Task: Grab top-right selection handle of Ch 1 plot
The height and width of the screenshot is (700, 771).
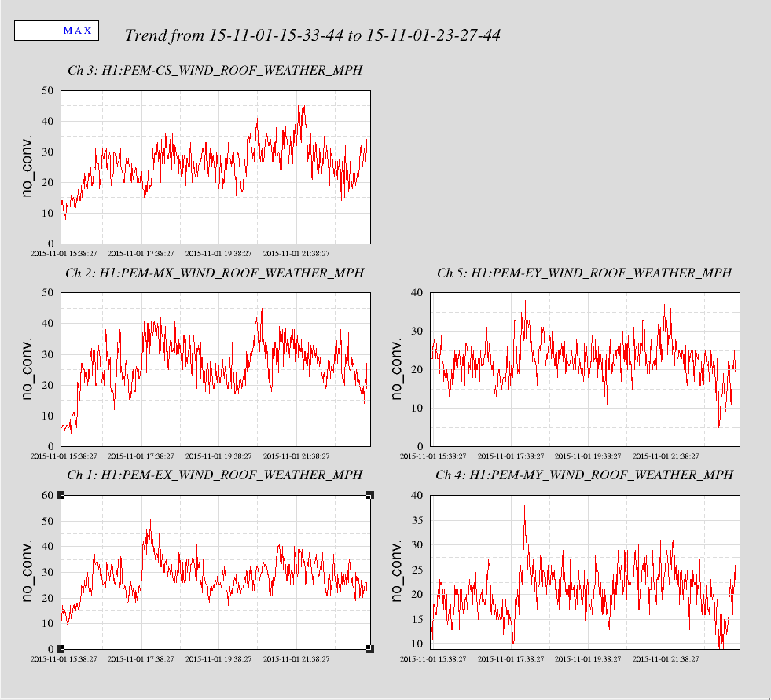Action: pos(370,495)
